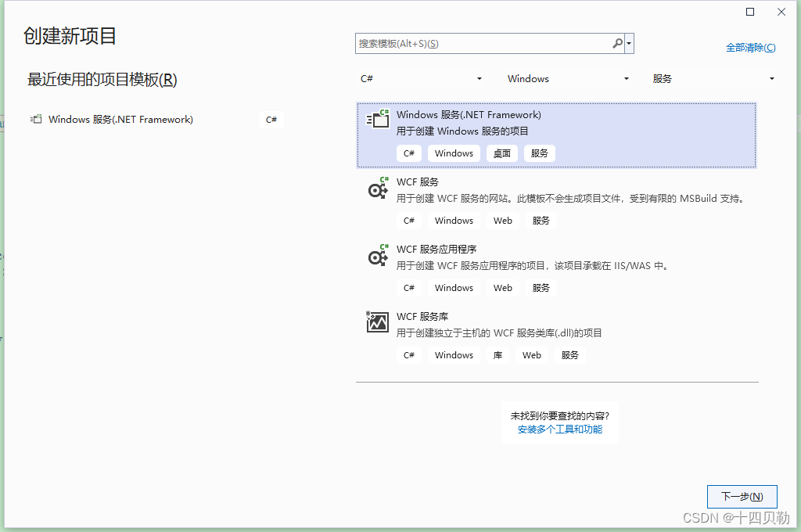Click the Web tag on WCF 服务应用程序 template

coord(503,288)
